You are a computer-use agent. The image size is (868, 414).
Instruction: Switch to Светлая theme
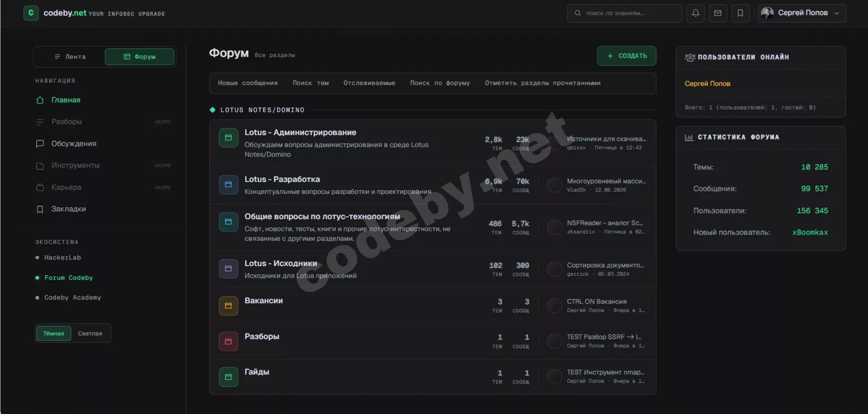(x=90, y=334)
